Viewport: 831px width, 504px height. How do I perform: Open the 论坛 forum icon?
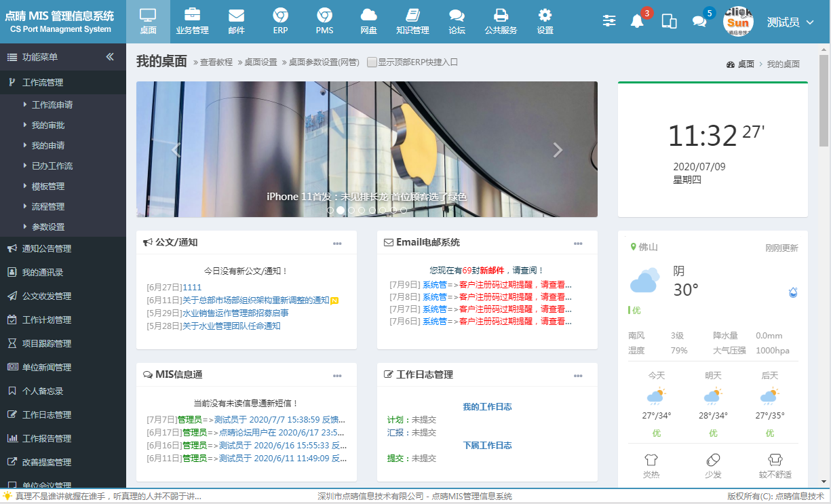[x=457, y=22]
